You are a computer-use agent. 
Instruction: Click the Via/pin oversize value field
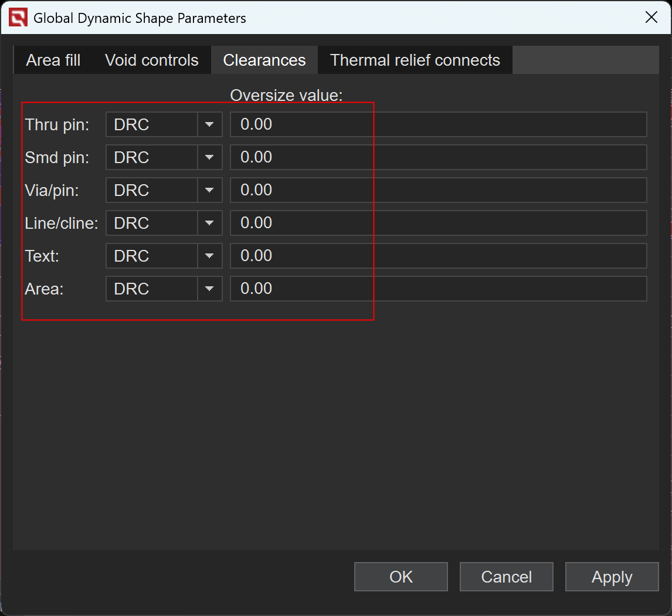pos(438,191)
